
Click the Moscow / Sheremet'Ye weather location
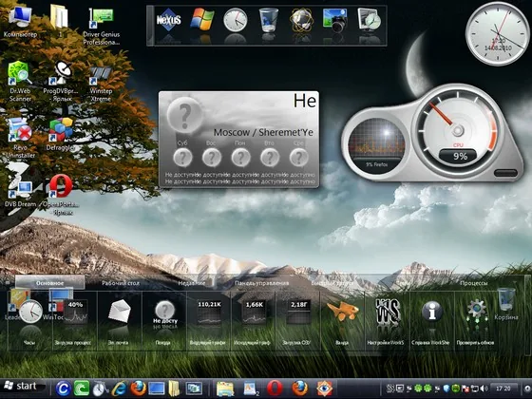coord(263,132)
